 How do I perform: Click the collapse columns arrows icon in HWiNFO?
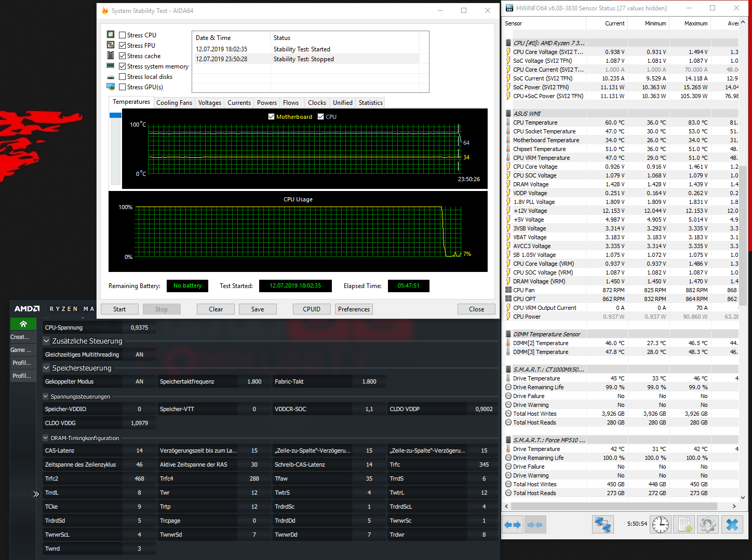coord(535,525)
